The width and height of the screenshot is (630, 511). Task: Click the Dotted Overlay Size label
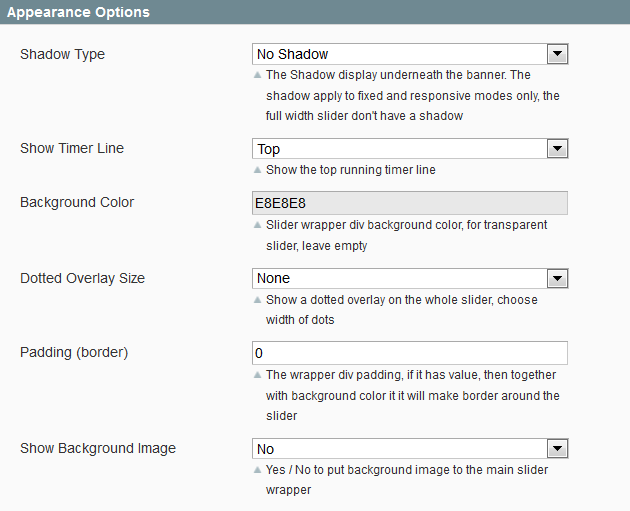(82, 278)
